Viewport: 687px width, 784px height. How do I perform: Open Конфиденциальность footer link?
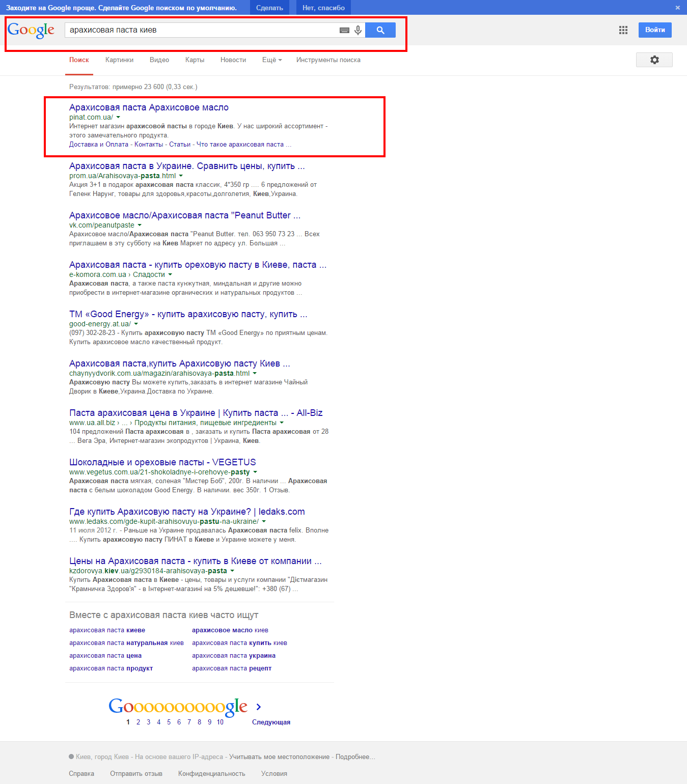211,774
